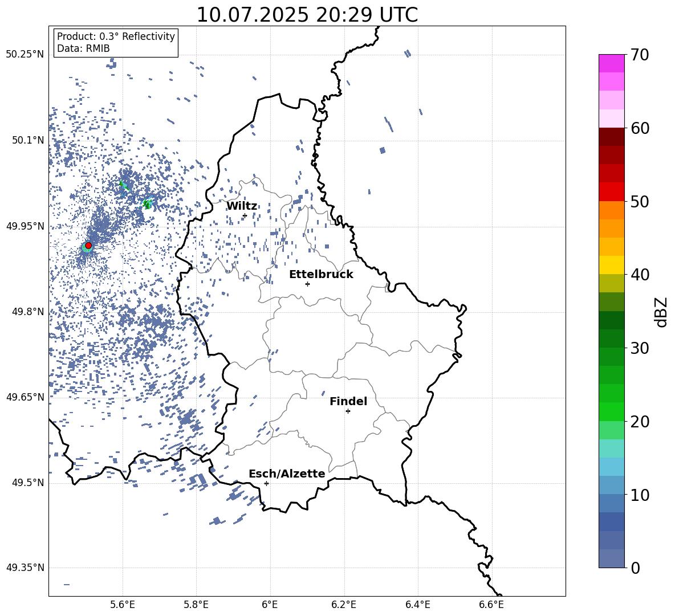675x616 pixels.
Task: Click the yellow swatch just above 40 dBZ
Action: pos(612,265)
